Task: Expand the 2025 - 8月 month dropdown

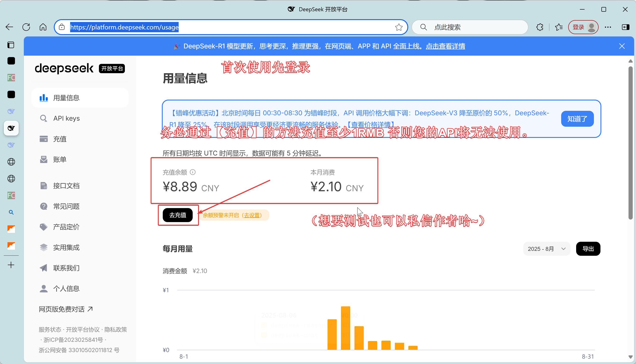Action: point(546,249)
